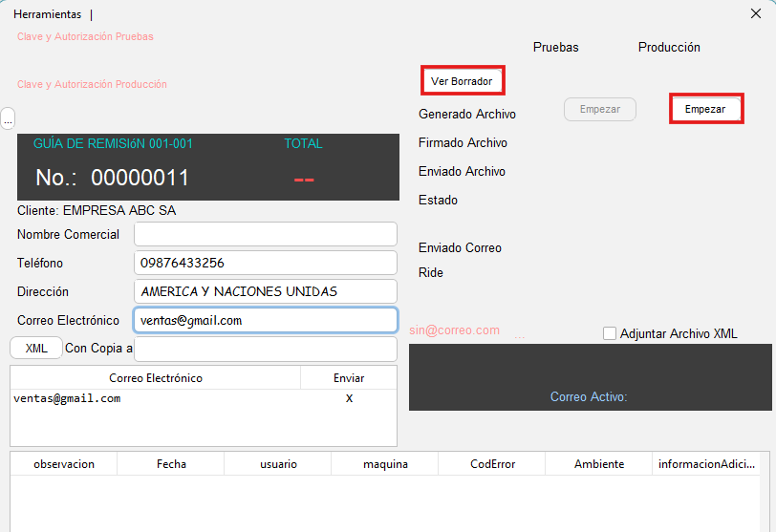Image resolution: width=776 pixels, height=532 pixels.
Task: Click the Teléfono input field
Action: 265,263
